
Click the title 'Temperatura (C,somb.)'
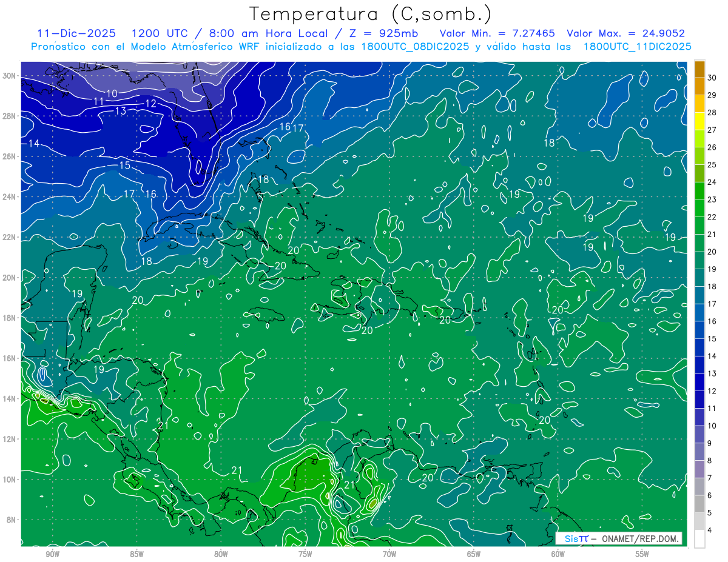(370, 13)
